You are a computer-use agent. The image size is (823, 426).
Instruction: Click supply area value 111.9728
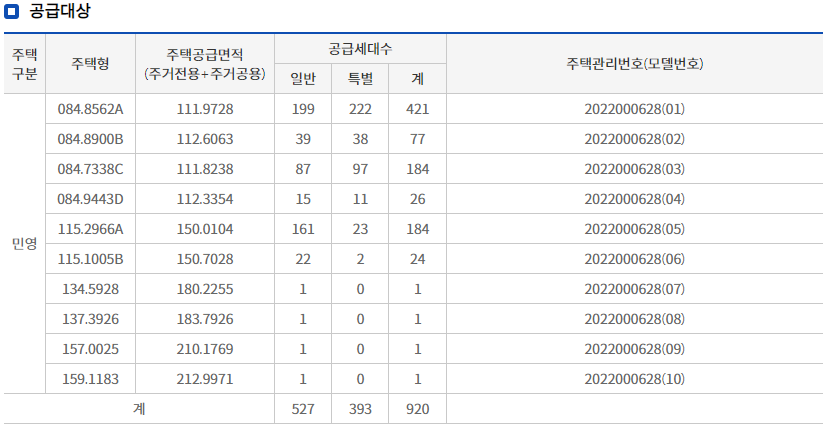coord(205,109)
